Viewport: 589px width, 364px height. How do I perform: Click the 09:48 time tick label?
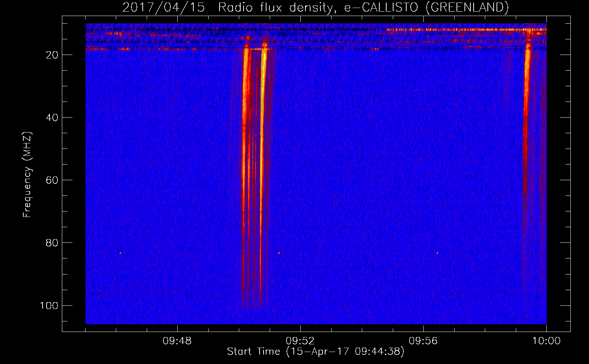(x=177, y=341)
